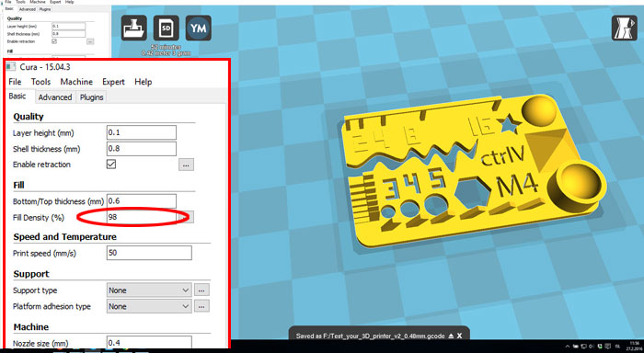Click the battery icon in the system tray
644x353 pixels.
[x=576, y=347]
